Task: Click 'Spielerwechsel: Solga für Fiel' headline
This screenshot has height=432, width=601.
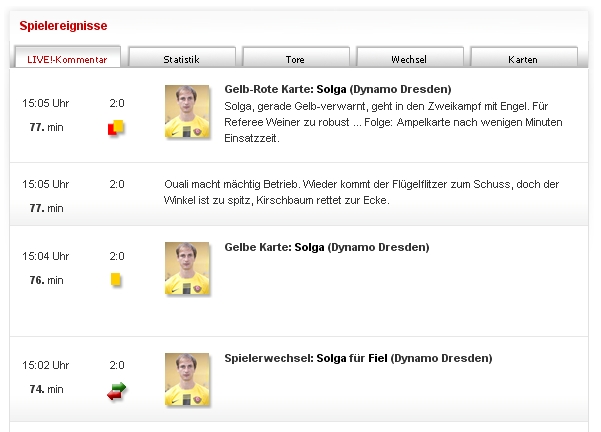Action: (x=359, y=358)
